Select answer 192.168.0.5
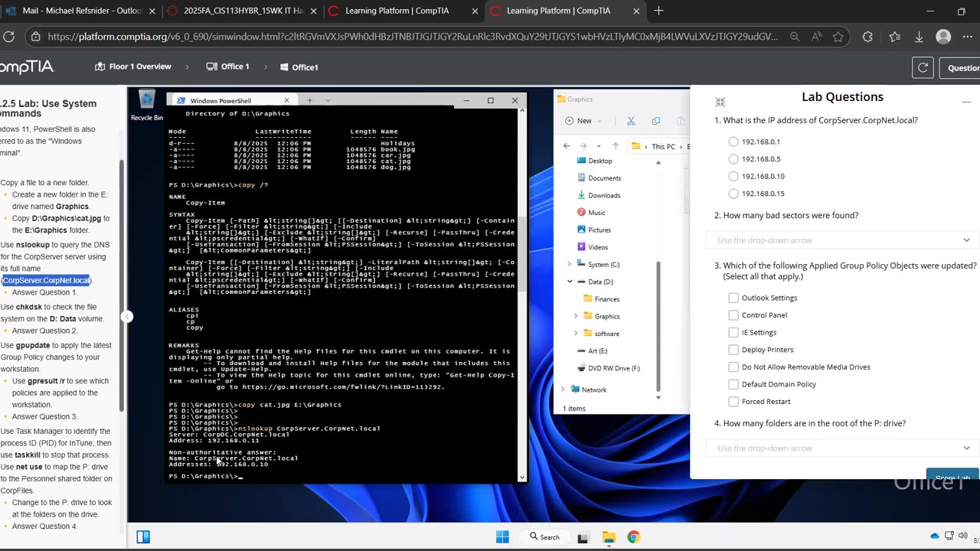This screenshot has height=551, width=980. click(733, 159)
